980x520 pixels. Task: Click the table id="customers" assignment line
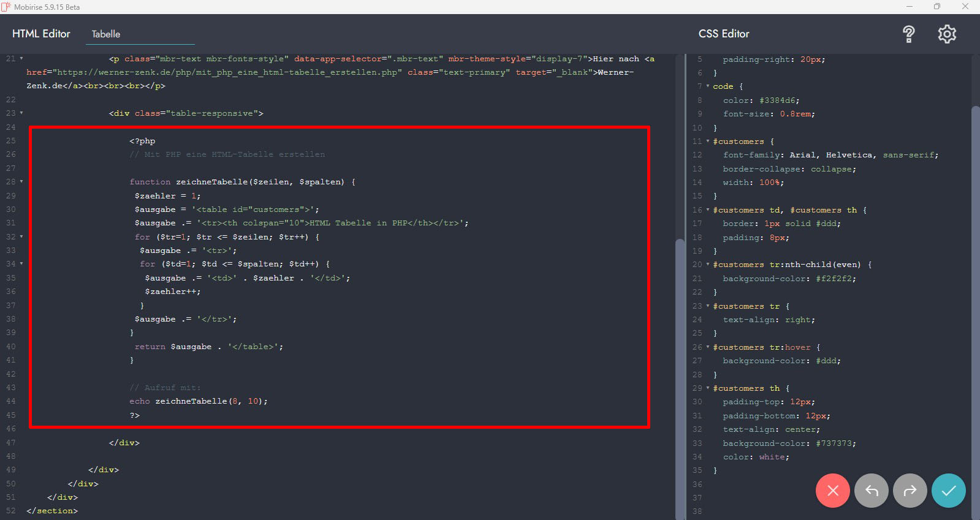tap(227, 209)
